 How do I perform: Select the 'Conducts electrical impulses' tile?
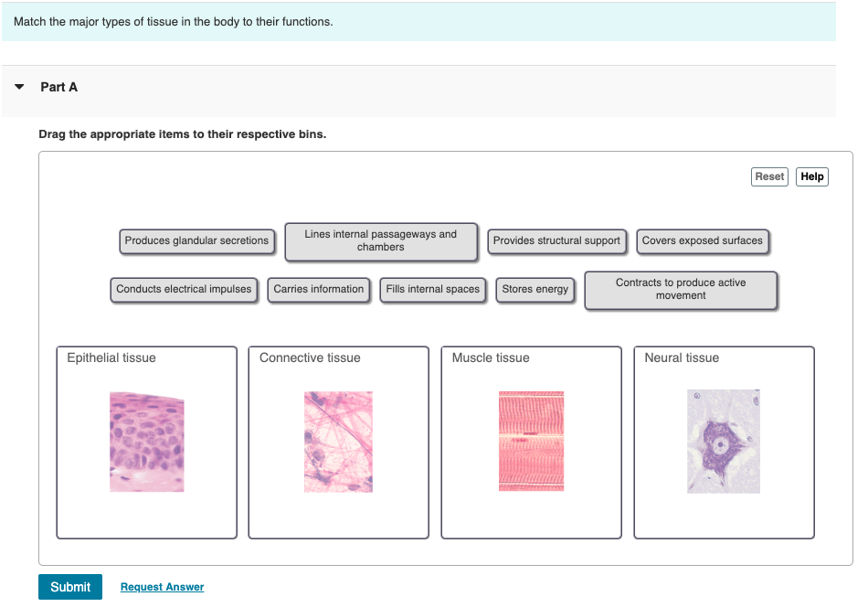pyautogui.click(x=184, y=289)
